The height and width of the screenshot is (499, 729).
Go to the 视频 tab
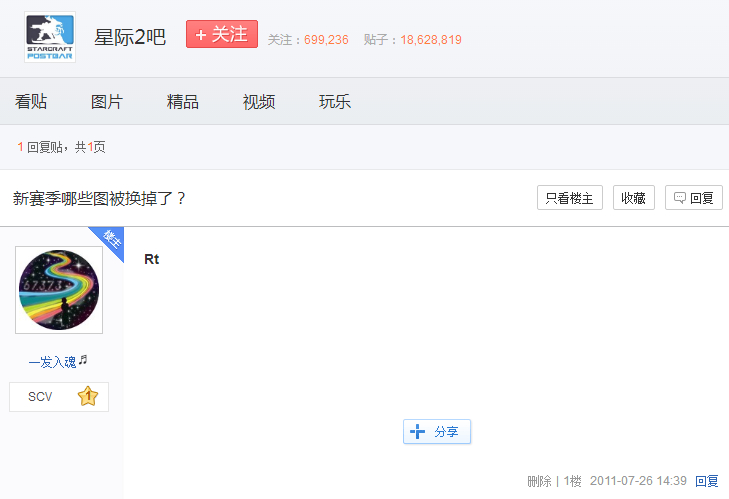click(x=259, y=101)
